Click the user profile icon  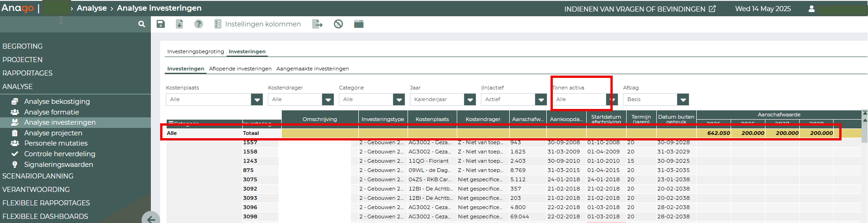[811, 9]
